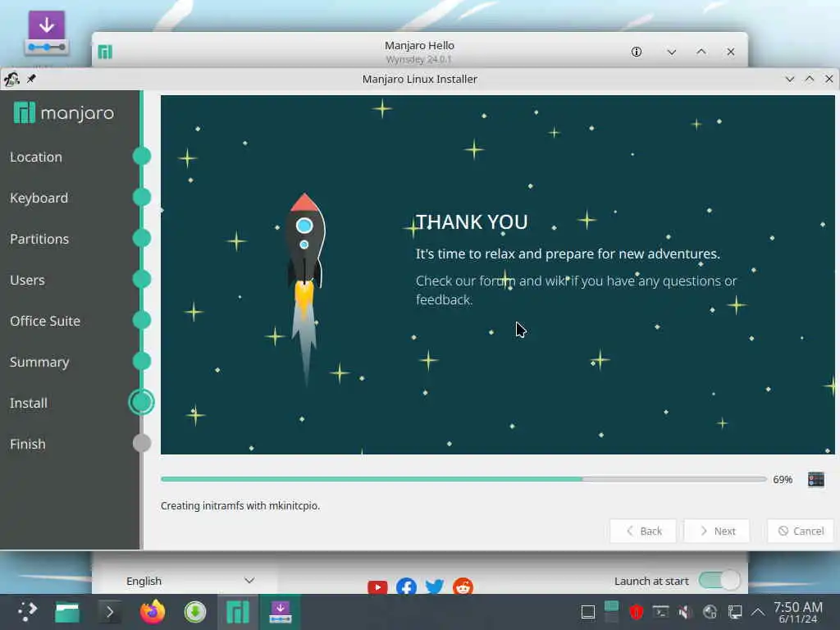
Task: Click the pin icon in installer title bar
Action: (x=31, y=79)
